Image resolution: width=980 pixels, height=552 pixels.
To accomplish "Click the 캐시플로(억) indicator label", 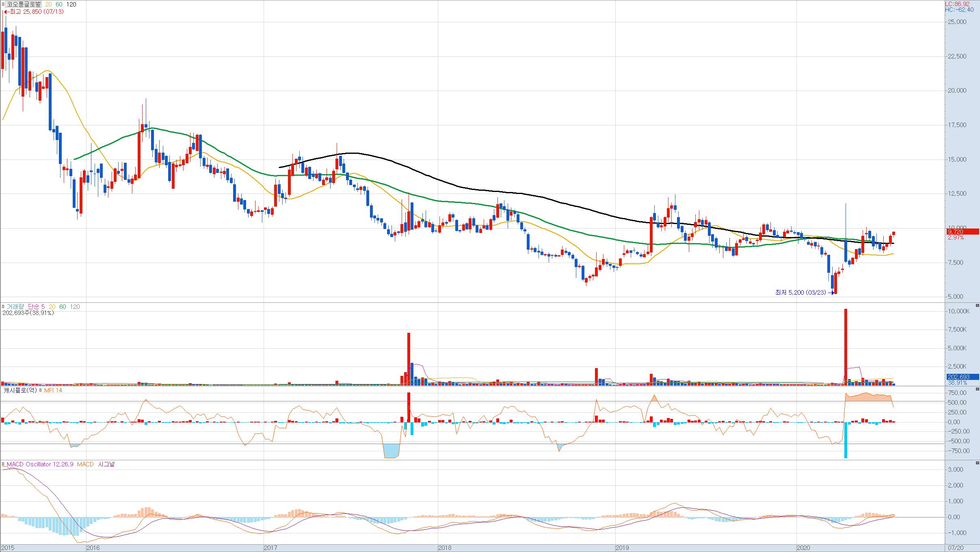I will coord(20,390).
